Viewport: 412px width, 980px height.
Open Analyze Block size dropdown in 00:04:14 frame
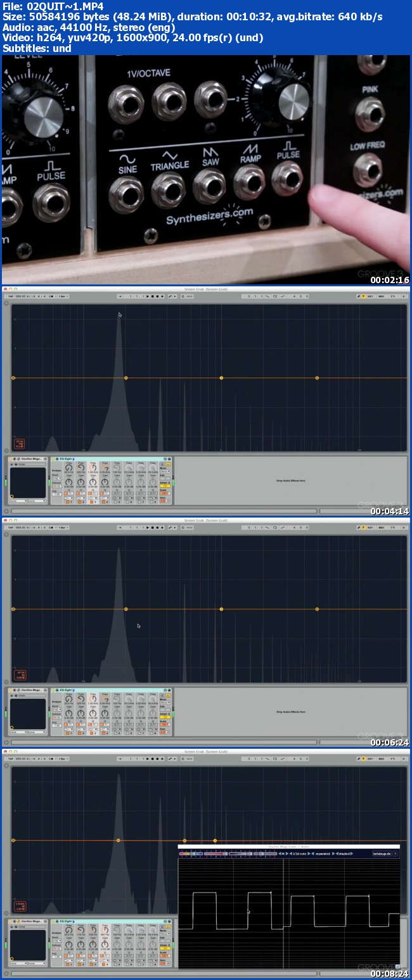[56, 477]
